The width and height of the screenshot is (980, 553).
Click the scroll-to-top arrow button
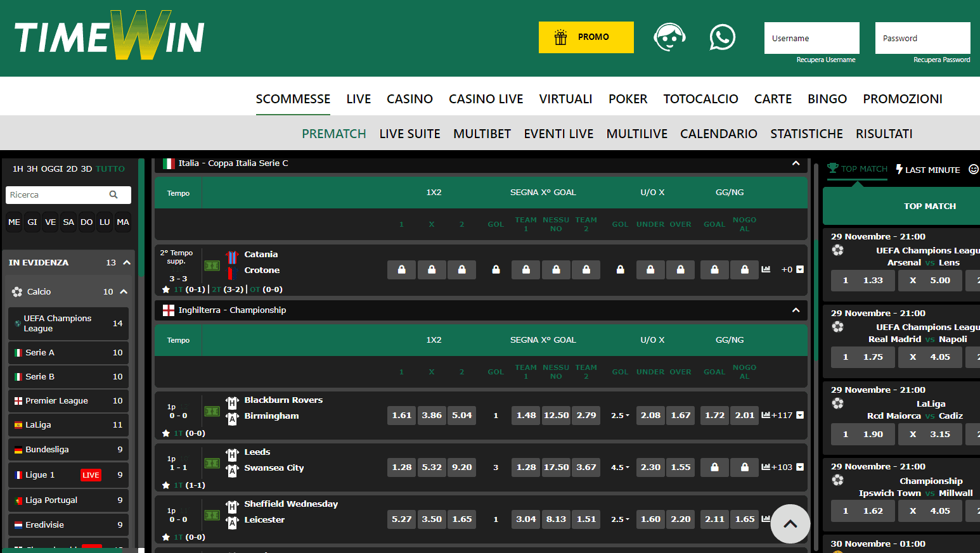tap(790, 524)
